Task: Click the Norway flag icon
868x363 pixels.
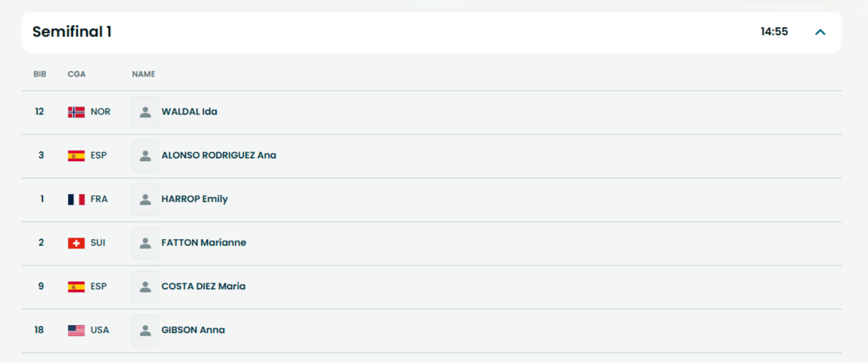Action: pos(76,112)
